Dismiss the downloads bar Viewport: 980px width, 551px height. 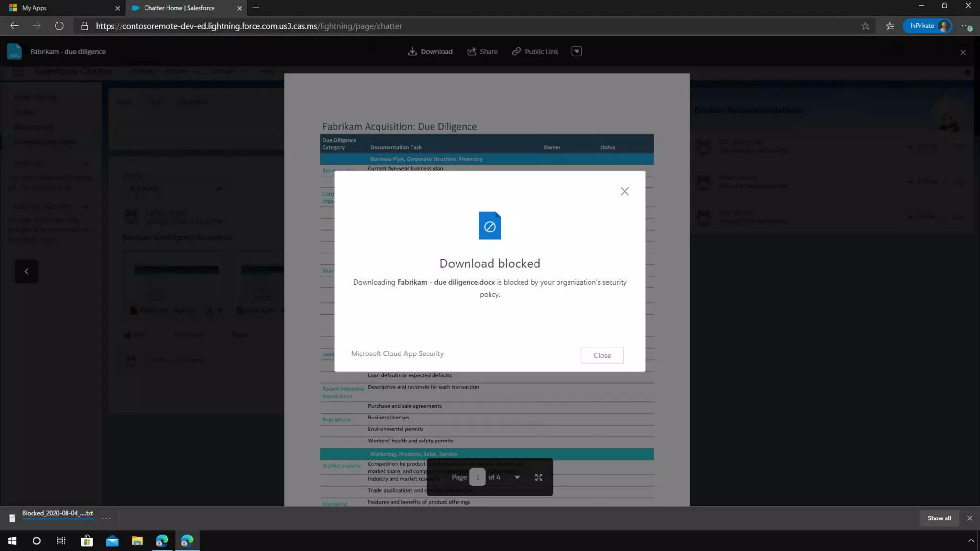969,518
